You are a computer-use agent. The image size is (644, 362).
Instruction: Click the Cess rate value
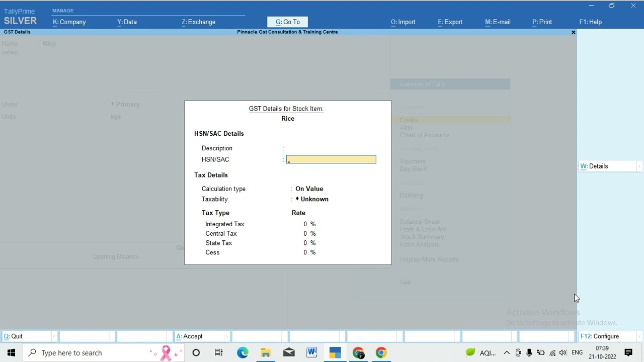click(x=309, y=253)
